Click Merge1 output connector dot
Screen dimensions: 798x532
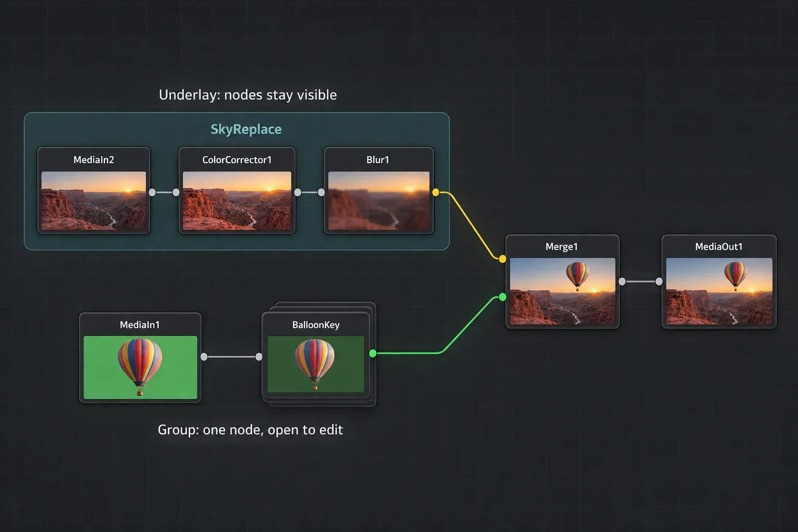click(x=622, y=282)
